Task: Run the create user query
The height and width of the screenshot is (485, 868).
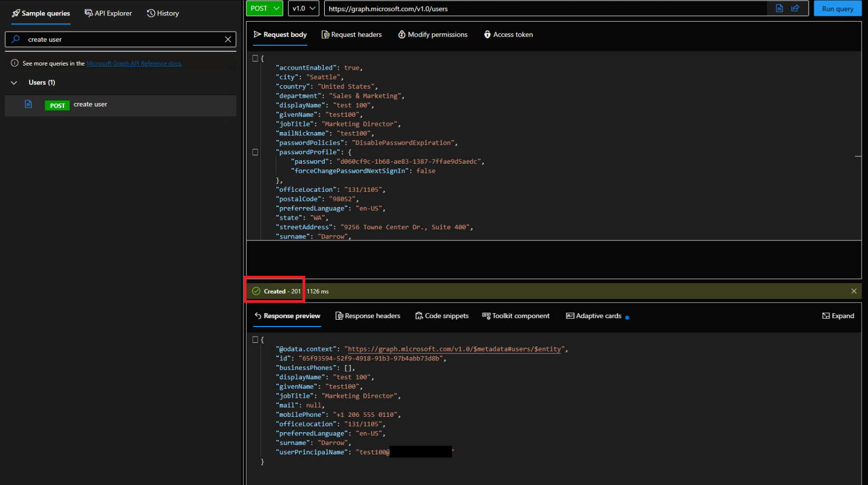Action: coord(837,8)
